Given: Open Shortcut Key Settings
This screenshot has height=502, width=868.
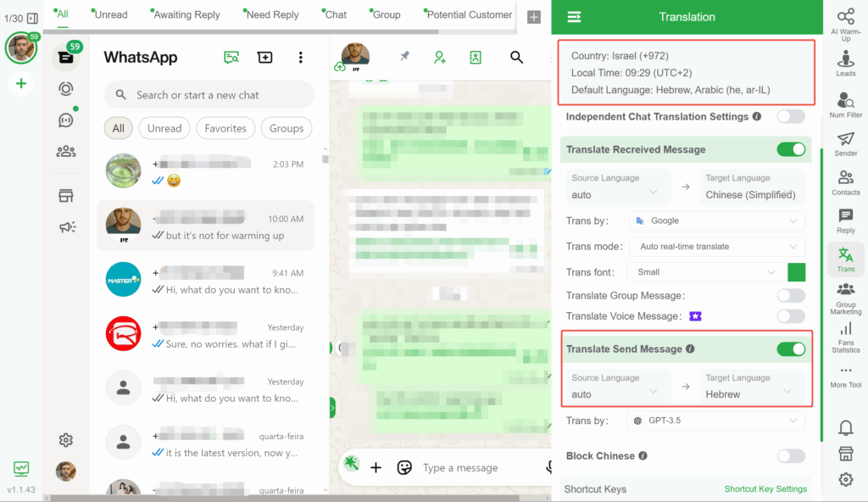Looking at the screenshot, I should 765,488.
